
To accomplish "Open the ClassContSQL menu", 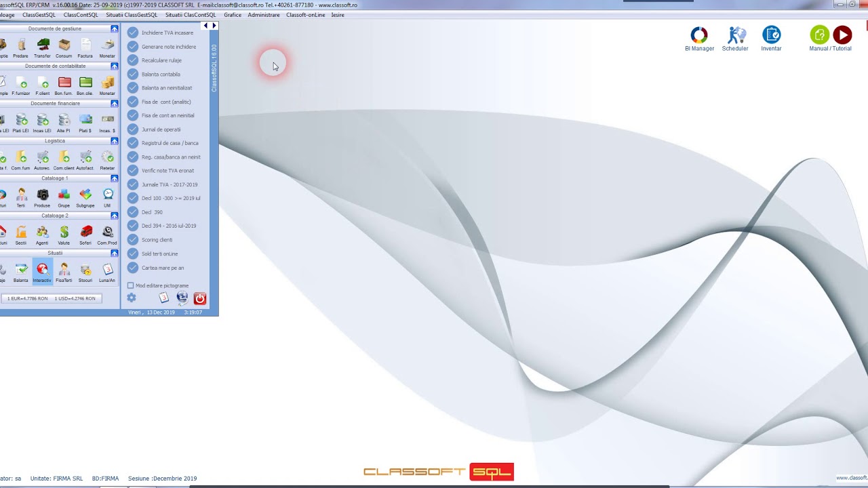I will click(x=81, y=15).
